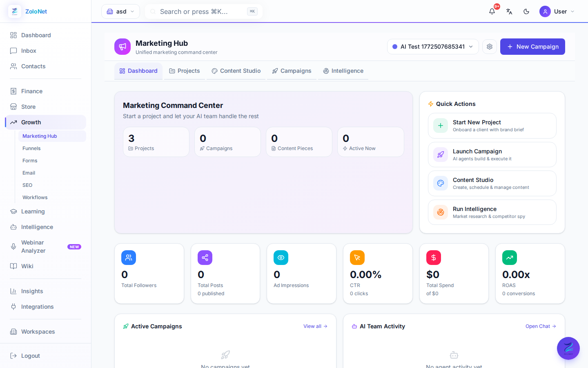This screenshot has width=588, height=368.
Task: Open the Content Studio tab
Action: (236, 71)
